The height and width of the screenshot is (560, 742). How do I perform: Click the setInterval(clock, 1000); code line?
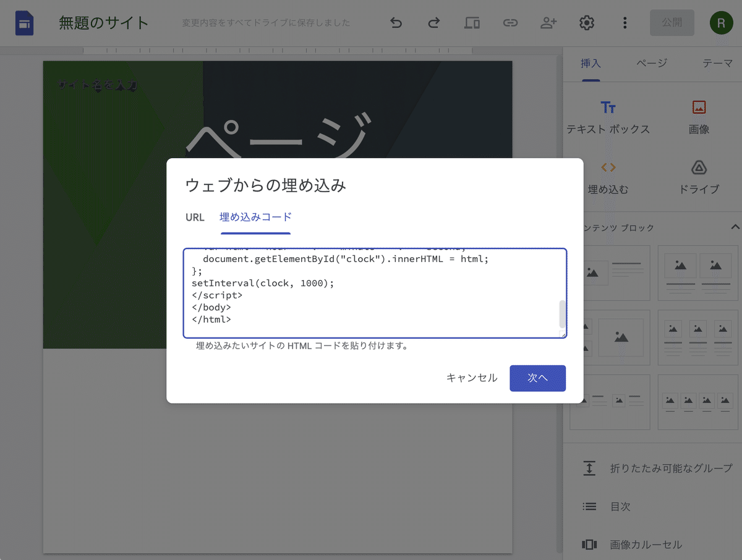click(x=263, y=283)
